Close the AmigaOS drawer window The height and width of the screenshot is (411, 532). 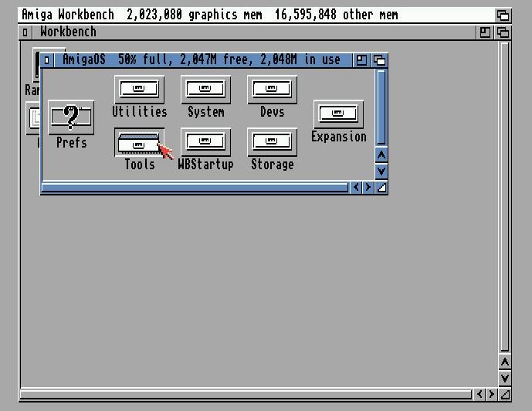(48, 60)
